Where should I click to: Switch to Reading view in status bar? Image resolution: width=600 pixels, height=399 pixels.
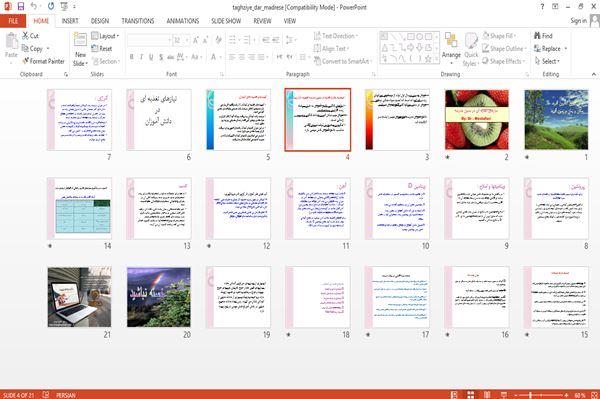coord(487,395)
